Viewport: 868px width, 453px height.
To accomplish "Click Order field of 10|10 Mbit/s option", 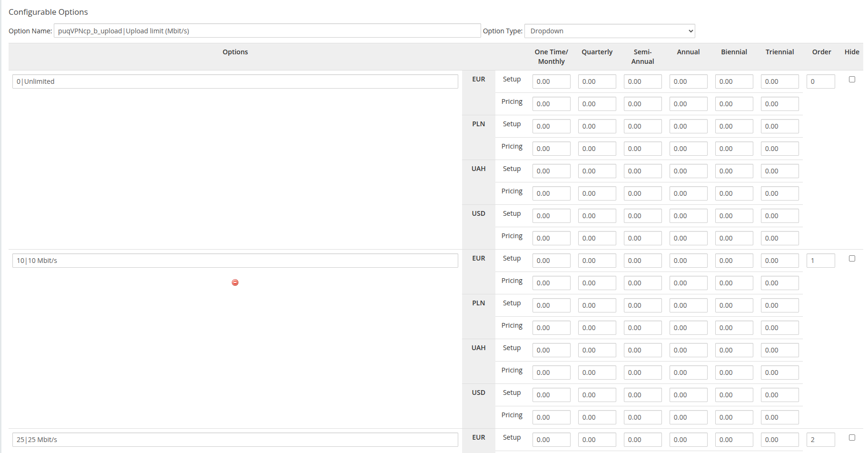I will pos(821,261).
